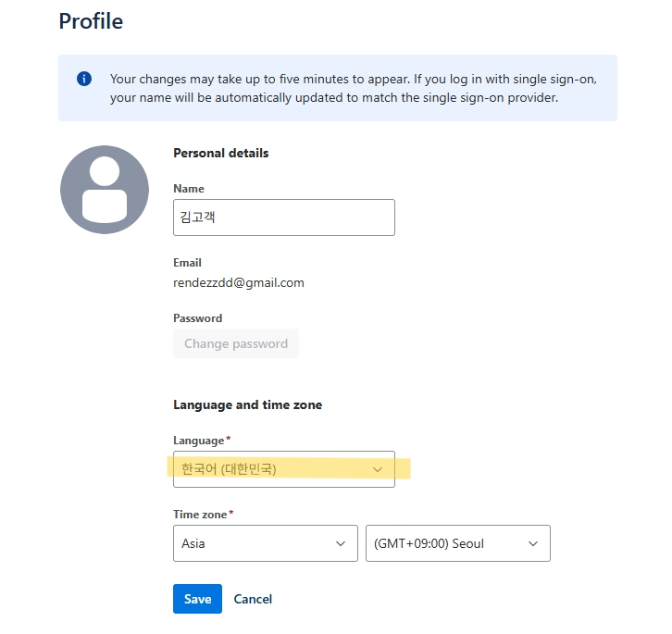
Task: Click the Password field label
Action: tap(197, 318)
